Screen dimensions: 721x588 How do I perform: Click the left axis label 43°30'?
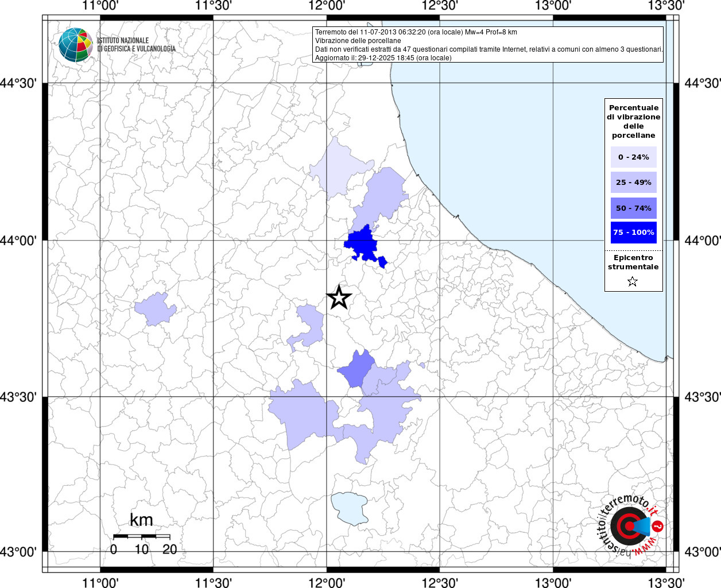pos(18,397)
